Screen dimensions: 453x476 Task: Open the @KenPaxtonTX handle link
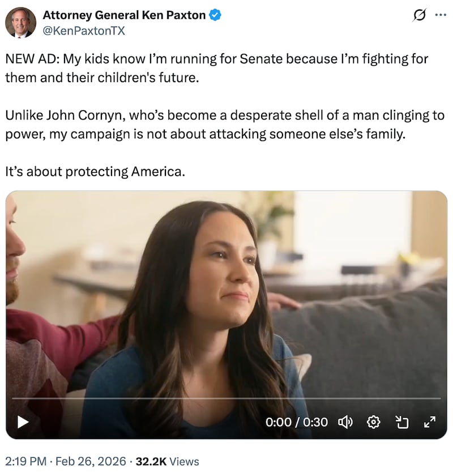(84, 31)
